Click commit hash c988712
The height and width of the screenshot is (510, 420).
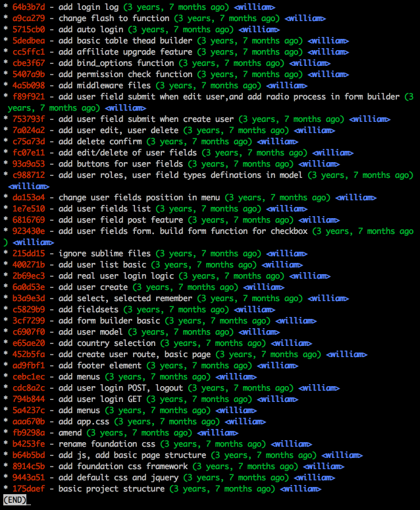tap(28, 175)
